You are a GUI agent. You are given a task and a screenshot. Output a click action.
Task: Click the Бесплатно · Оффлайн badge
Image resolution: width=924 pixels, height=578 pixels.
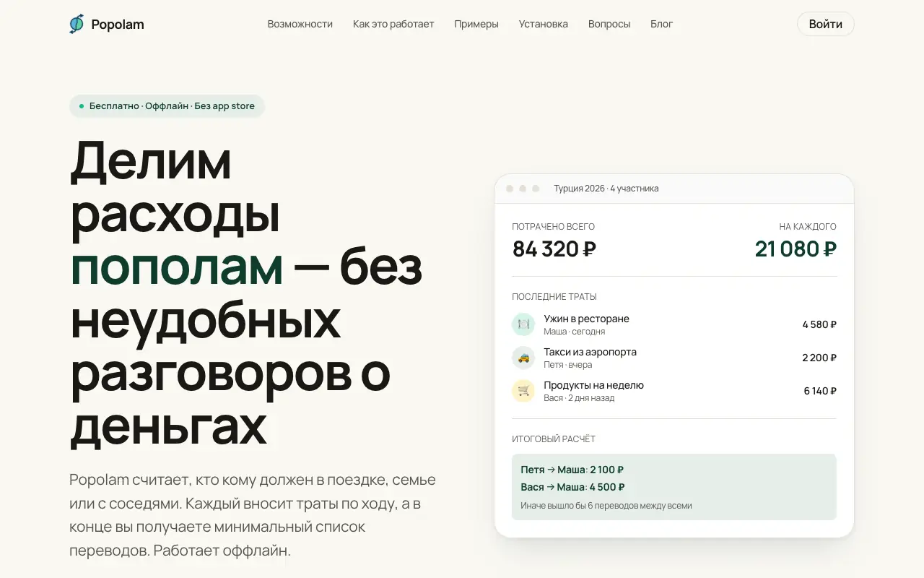(x=167, y=106)
